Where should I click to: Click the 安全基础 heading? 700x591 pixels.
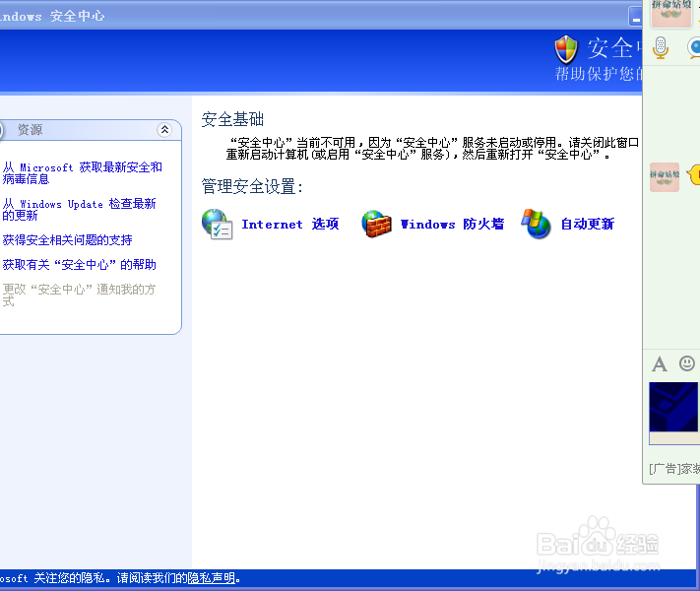coord(232,120)
